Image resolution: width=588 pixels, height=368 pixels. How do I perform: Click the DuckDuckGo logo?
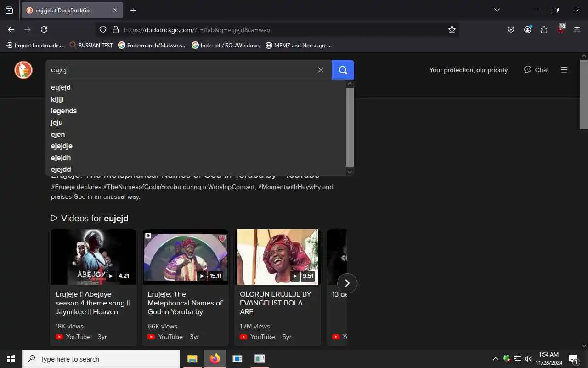23,70
